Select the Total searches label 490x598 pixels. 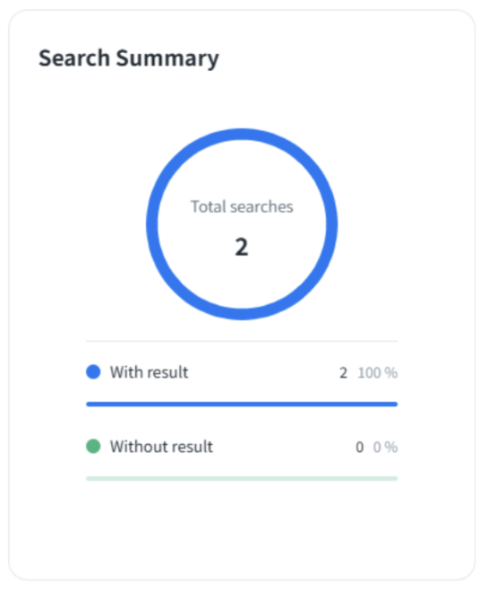(x=242, y=207)
